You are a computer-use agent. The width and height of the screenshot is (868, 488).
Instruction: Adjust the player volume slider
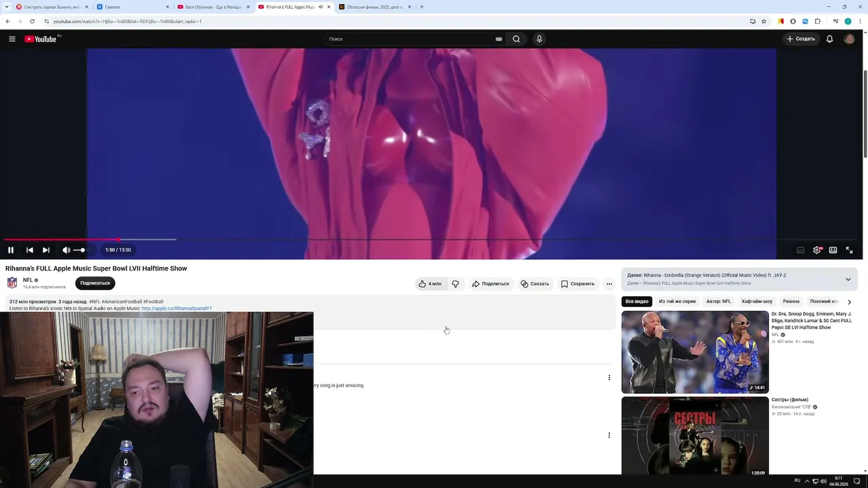(x=79, y=250)
